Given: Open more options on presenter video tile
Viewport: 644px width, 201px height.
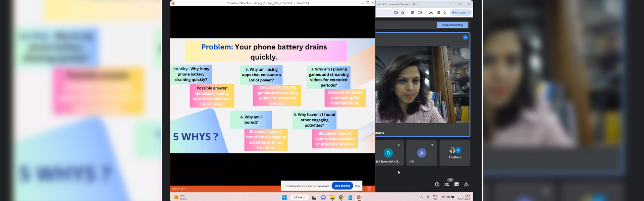Looking at the screenshot, I should point(465,38).
